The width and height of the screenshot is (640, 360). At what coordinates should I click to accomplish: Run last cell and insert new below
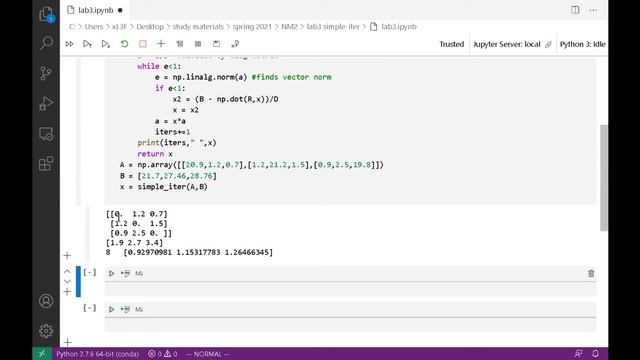click(x=125, y=309)
